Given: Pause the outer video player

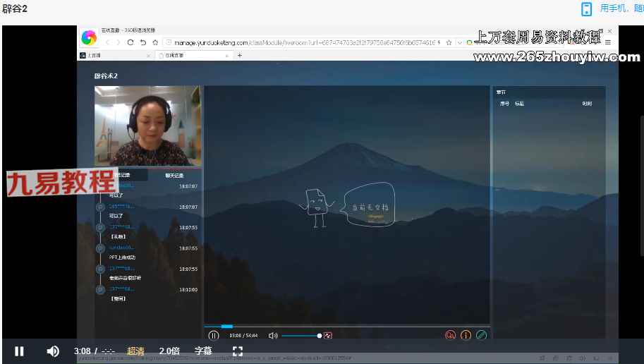Looking at the screenshot, I should point(19,351).
